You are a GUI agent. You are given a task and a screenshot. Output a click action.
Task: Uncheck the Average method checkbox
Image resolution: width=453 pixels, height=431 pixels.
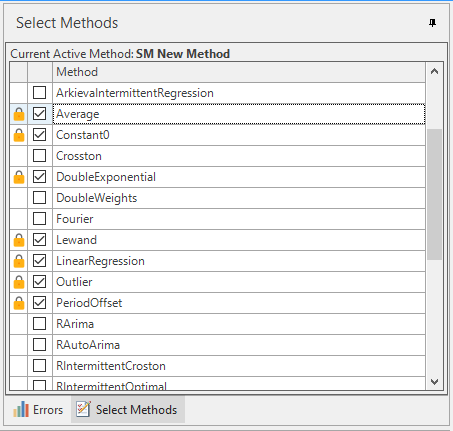[40, 114]
